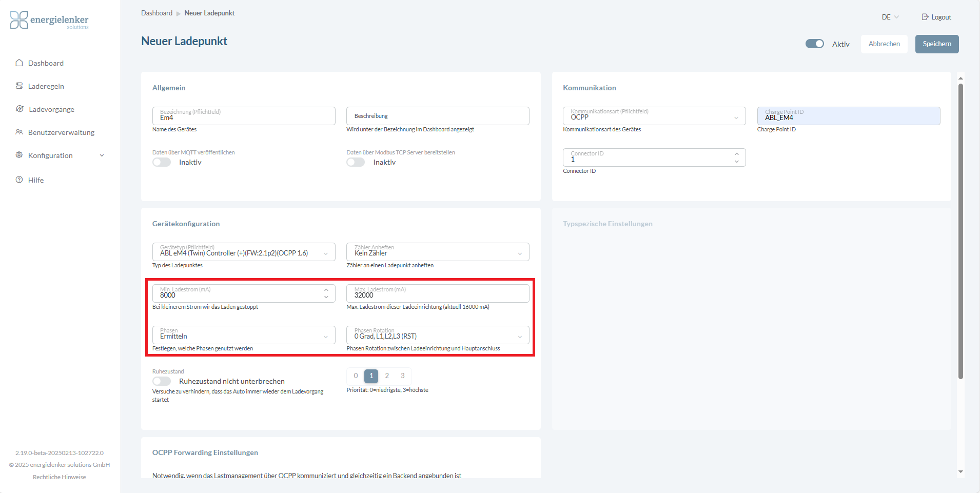Enable the MQTT publish toggle
The height and width of the screenshot is (493, 980).
pos(162,162)
